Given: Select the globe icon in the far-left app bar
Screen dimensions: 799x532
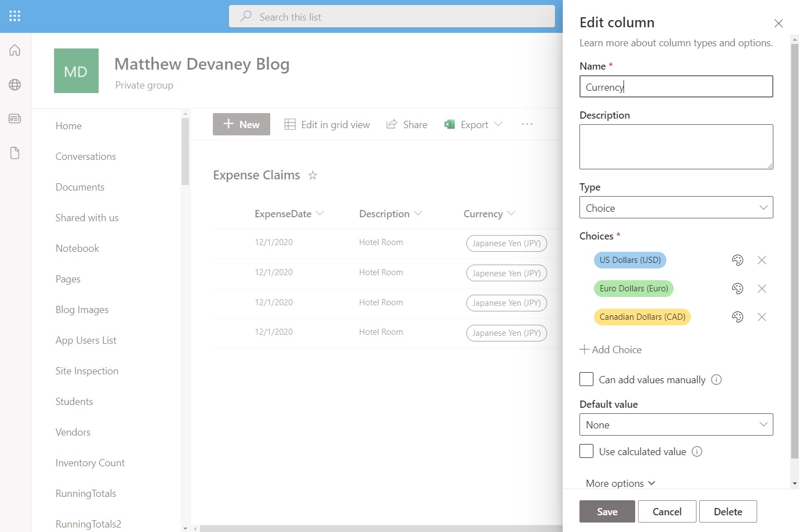Looking at the screenshot, I should (14, 84).
